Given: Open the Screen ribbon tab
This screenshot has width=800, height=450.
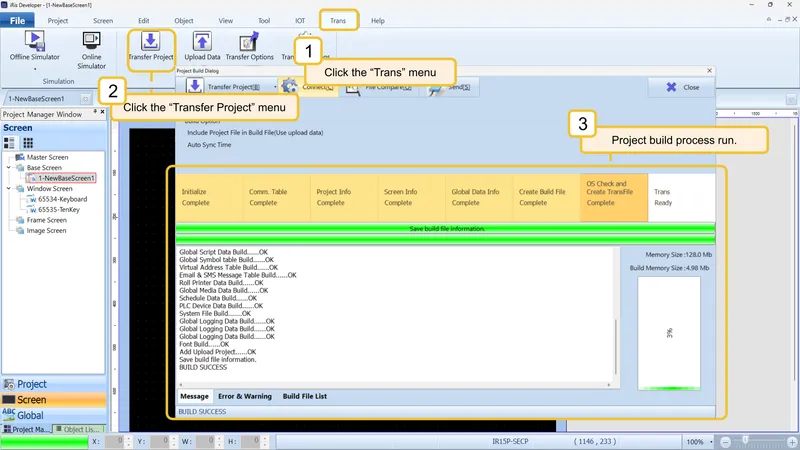Looking at the screenshot, I should coord(103,21).
